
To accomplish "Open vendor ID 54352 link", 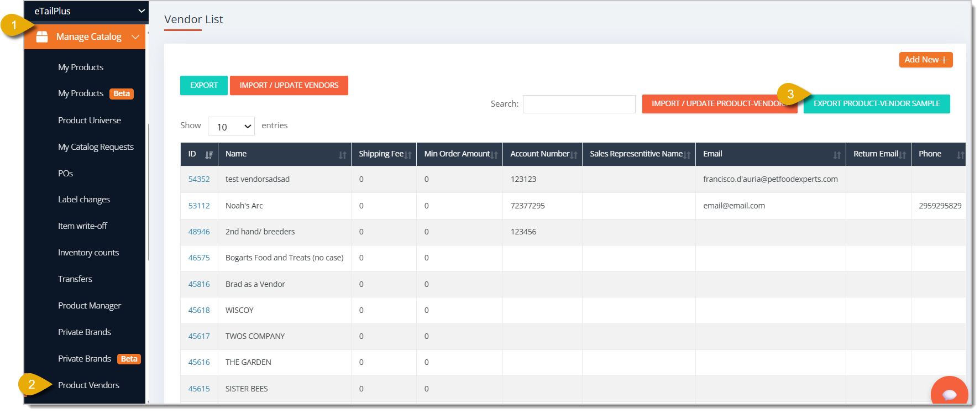I will [199, 179].
